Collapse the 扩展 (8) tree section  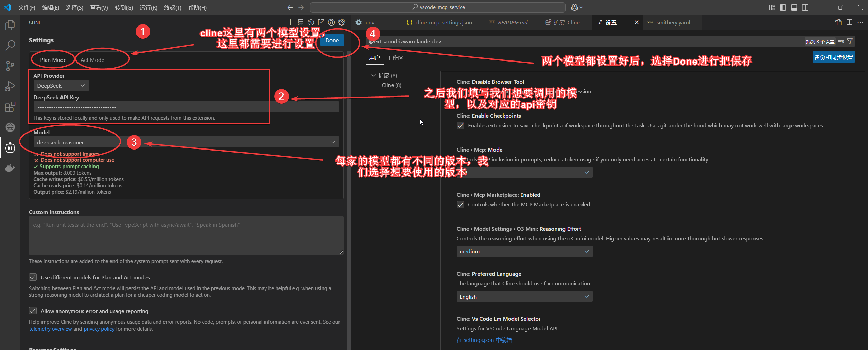[x=374, y=75]
